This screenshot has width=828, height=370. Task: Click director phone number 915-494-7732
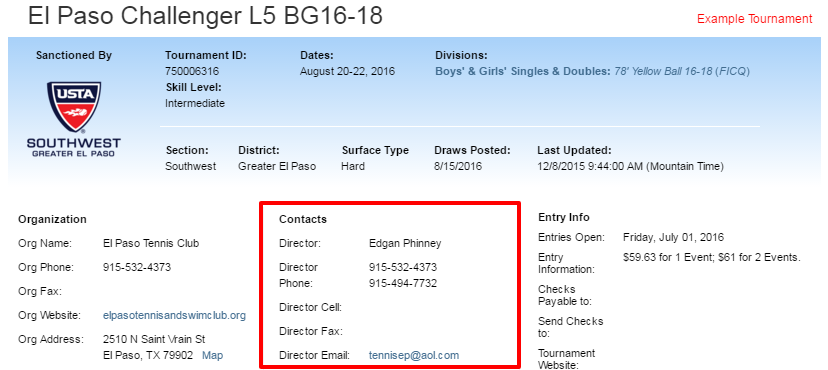tap(403, 283)
